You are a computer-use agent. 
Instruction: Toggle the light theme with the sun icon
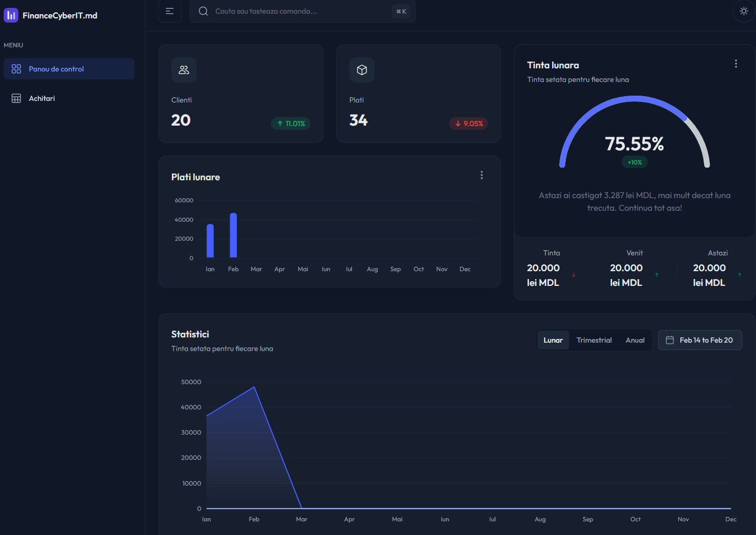(x=743, y=11)
